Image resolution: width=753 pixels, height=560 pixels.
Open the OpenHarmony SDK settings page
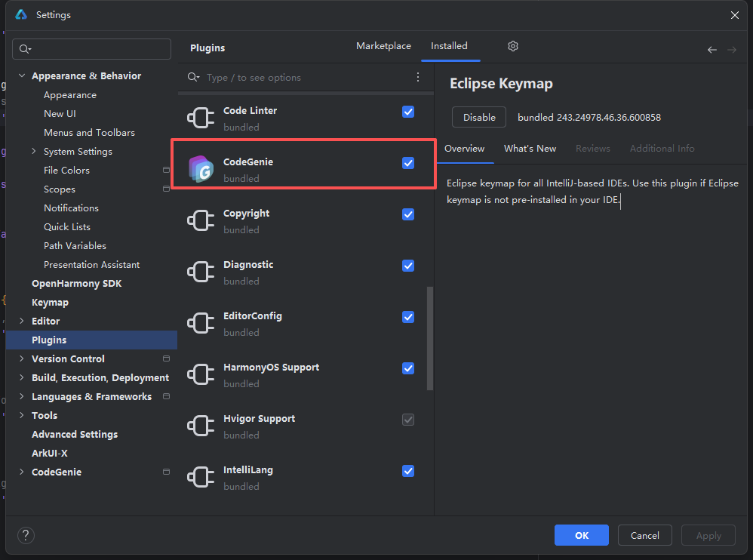[76, 283]
